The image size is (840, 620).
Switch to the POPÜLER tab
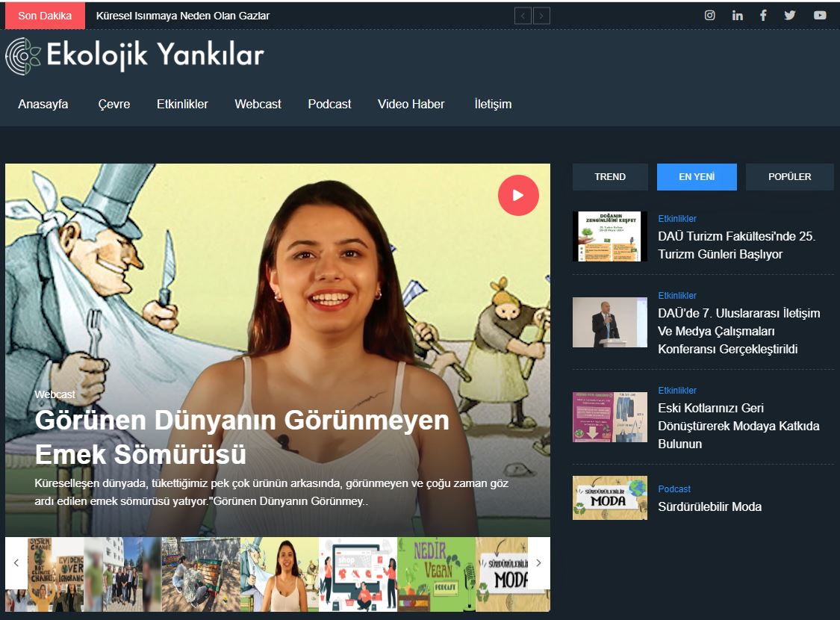coord(789,177)
